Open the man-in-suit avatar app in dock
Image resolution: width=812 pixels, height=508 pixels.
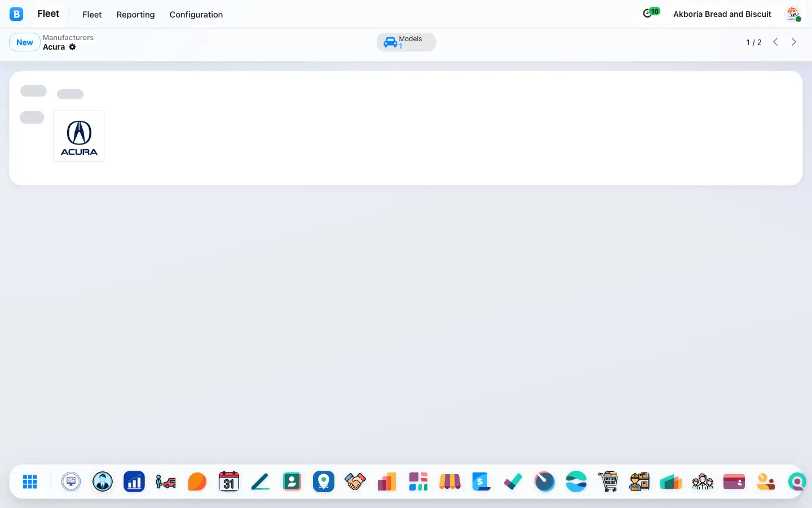coord(103,481)
